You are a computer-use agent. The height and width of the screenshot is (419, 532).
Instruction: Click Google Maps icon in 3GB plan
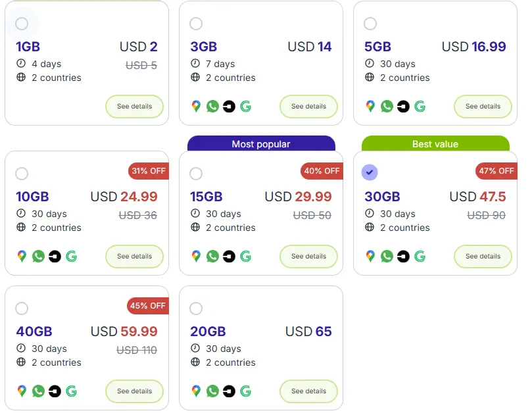point(196,106)
